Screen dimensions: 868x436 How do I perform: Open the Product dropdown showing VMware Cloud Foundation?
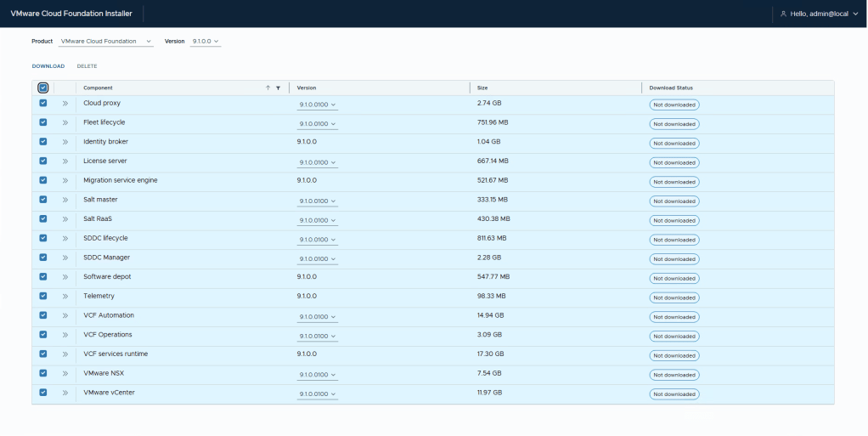click(x=105, y=42)
